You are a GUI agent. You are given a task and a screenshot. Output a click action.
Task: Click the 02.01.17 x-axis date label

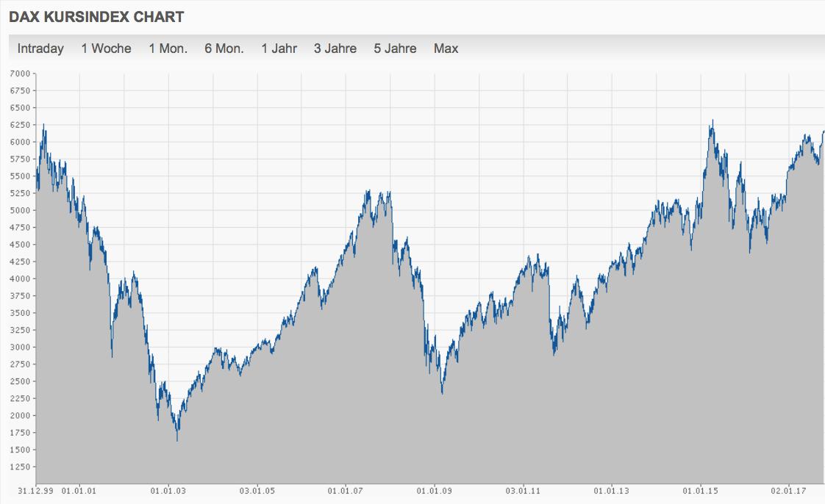pos(788,491)
